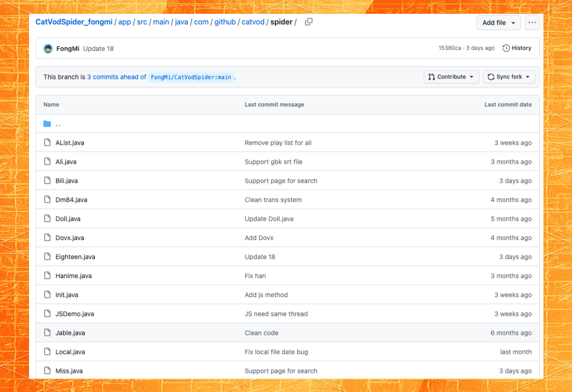Screen dimensions: 572x392
Task: Navigate to main breadcrumb folder
Action: pos(161,22)
